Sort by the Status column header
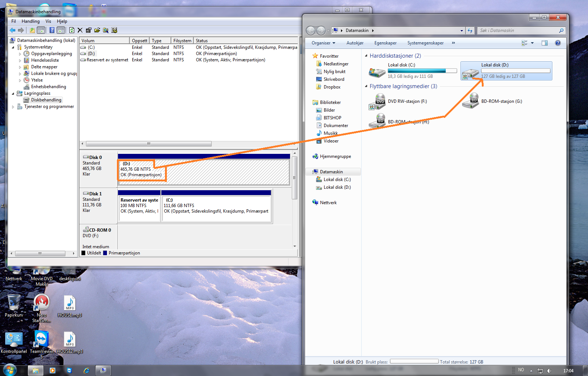Viewport: 588px width, 376px height. [245, 40]
